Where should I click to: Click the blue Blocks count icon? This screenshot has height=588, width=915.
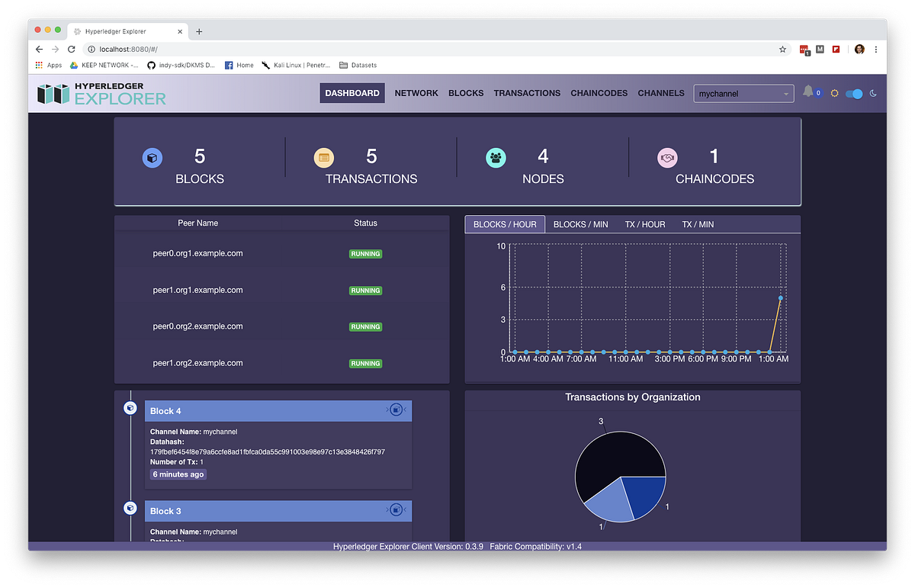click(x=152, y=157)
